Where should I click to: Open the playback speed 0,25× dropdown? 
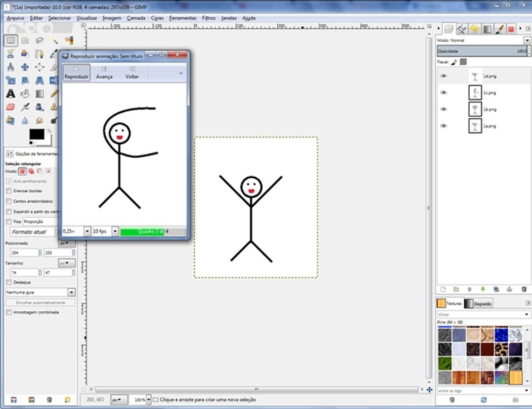tap(87, 231)
